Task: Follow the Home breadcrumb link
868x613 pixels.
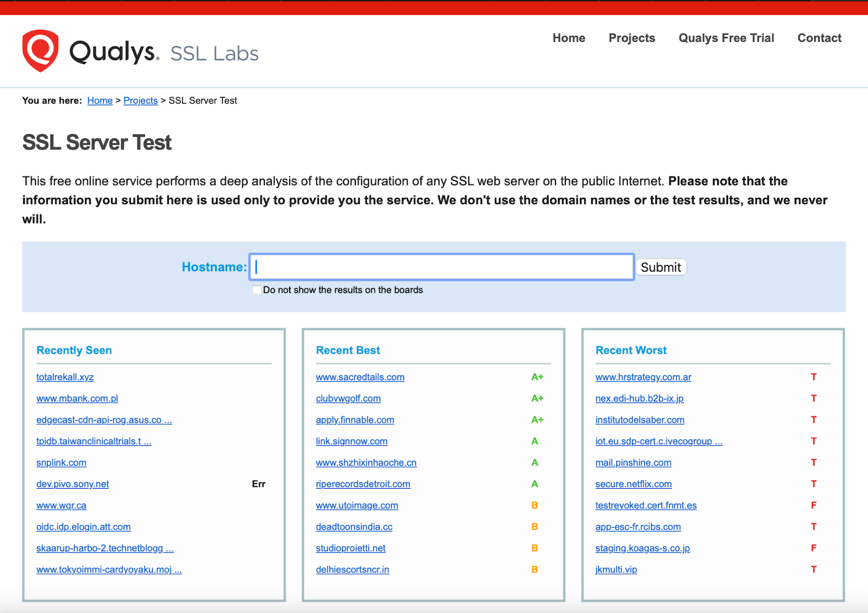Action: (100, 100)
